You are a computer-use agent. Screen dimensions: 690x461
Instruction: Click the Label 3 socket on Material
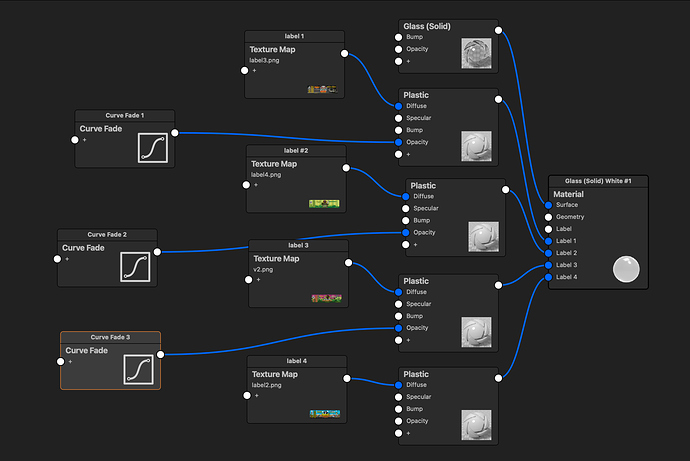[x=548, y=265]
